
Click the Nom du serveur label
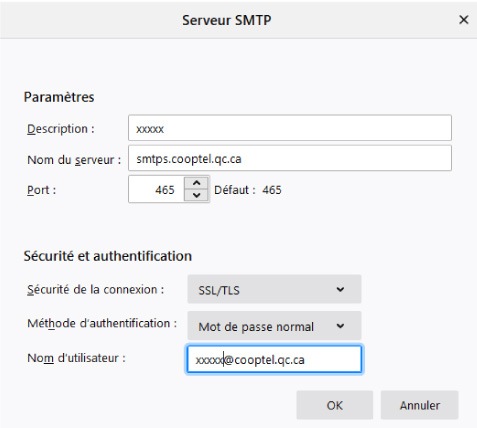click(x=74, y=160)
